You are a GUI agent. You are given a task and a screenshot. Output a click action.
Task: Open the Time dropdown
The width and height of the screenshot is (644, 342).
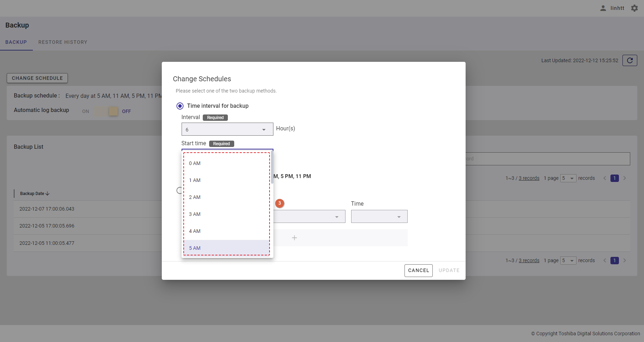pos(379,217)
